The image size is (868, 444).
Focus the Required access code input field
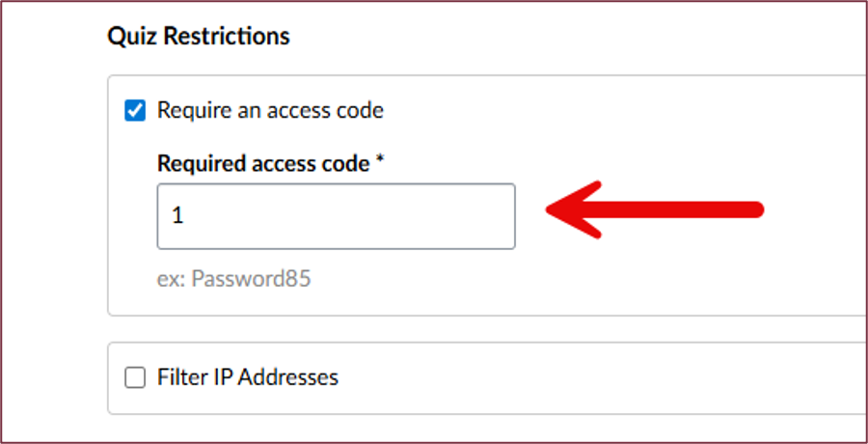(336, 216)
